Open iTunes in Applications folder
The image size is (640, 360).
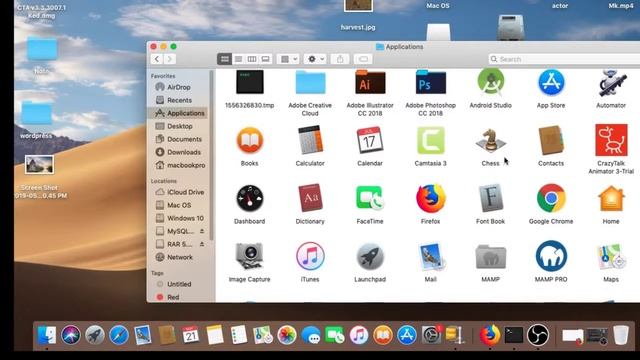(x=310, y=256)
